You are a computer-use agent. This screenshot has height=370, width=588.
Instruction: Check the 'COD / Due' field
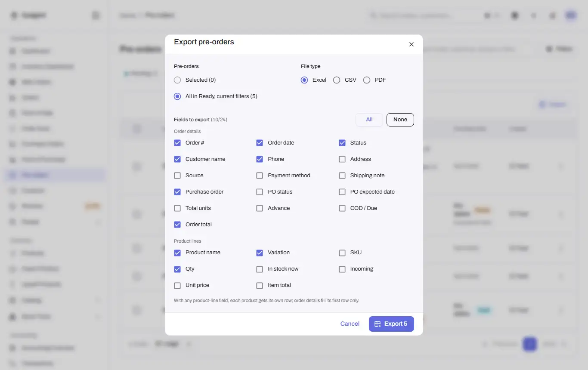click(342, 208)
